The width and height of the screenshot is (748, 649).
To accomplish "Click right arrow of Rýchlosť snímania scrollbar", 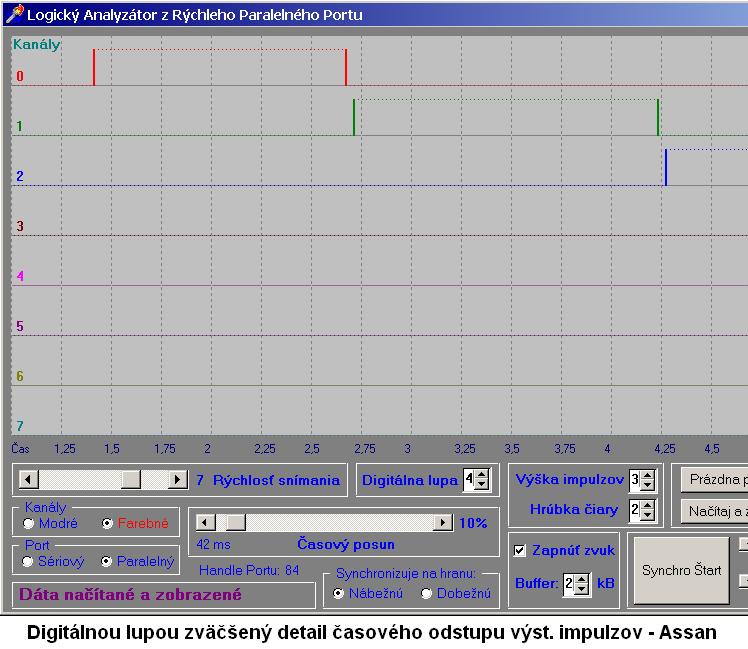I will (x=178, y=480).
